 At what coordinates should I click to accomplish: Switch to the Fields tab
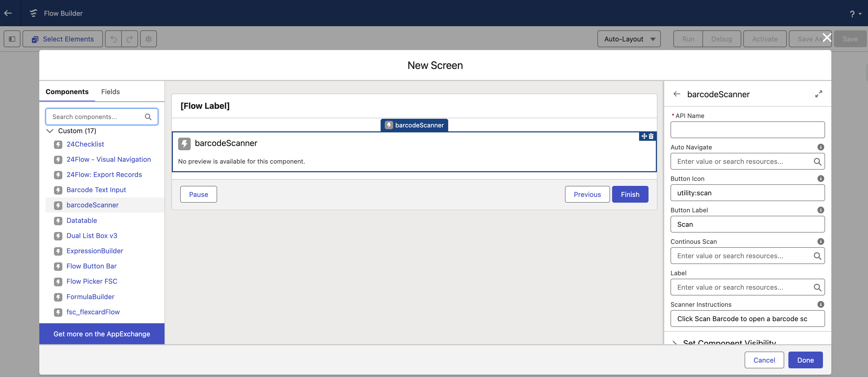[x=110, y=92]
